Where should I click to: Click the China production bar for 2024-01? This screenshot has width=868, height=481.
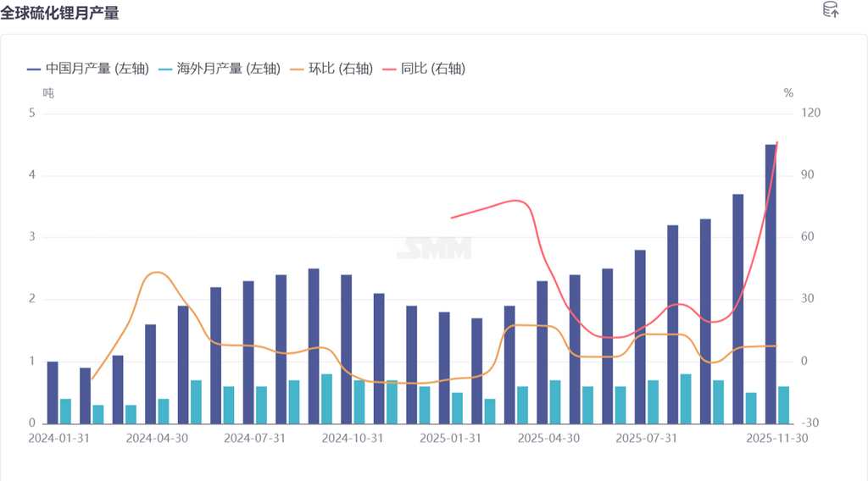pos(53,392)
